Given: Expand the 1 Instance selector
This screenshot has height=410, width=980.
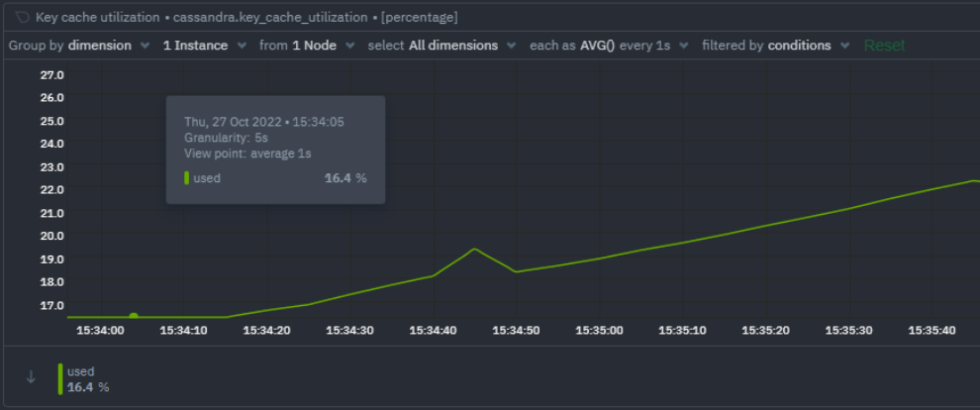Looking at the screenshot, I should (x=203, y=46).
